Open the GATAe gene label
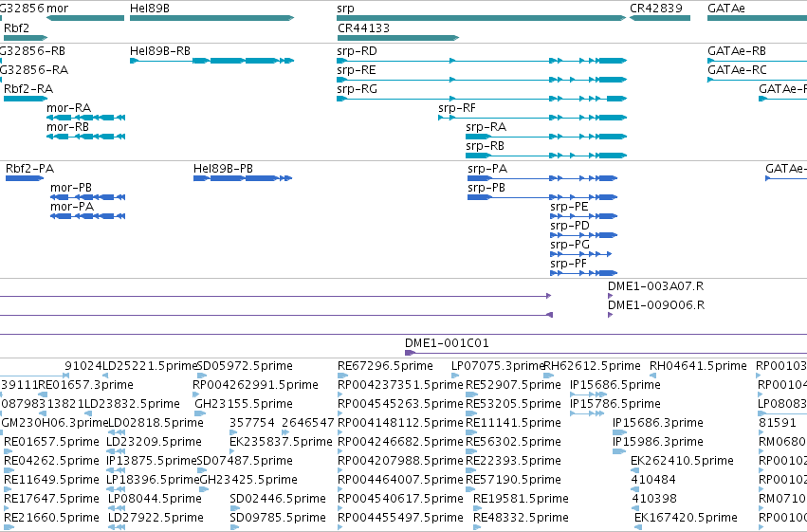The image size is (807, 532). point(725,9)
